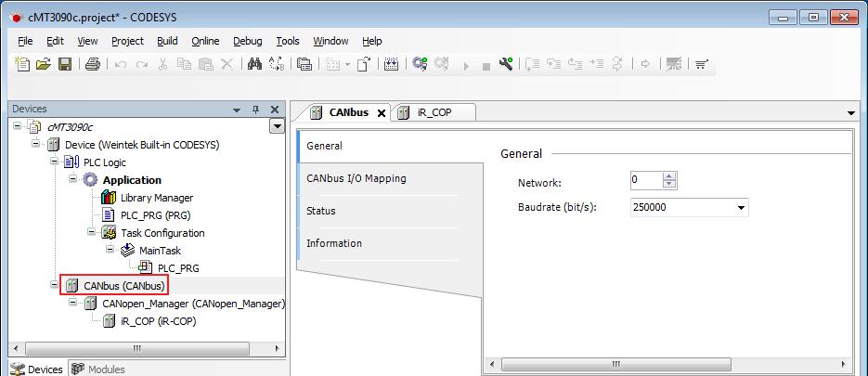Open the Online menu

coord(205,41)
